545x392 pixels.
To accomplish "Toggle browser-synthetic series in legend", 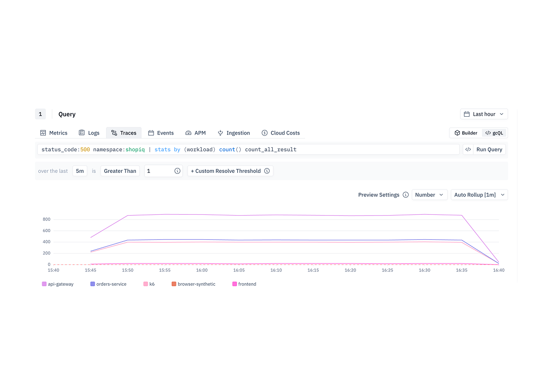I will click(x=193, y=284).
